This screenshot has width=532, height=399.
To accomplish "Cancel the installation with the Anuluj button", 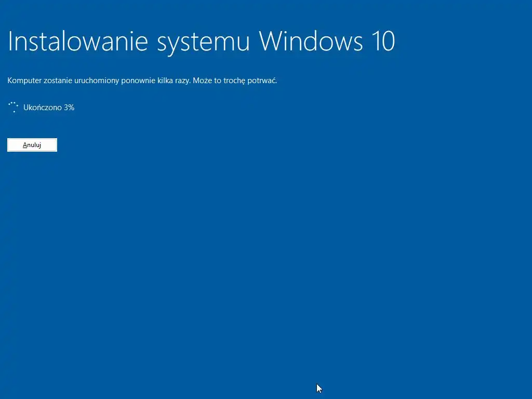I will coord(32,145).
